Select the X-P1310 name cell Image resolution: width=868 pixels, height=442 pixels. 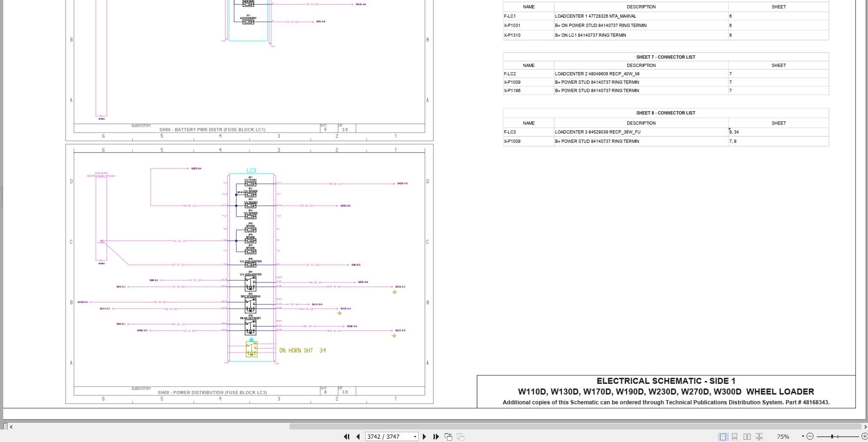[529, 35]
